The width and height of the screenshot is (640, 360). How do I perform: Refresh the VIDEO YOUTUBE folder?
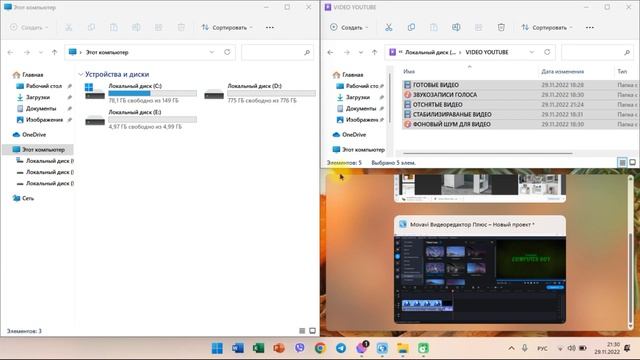point(547,52)
